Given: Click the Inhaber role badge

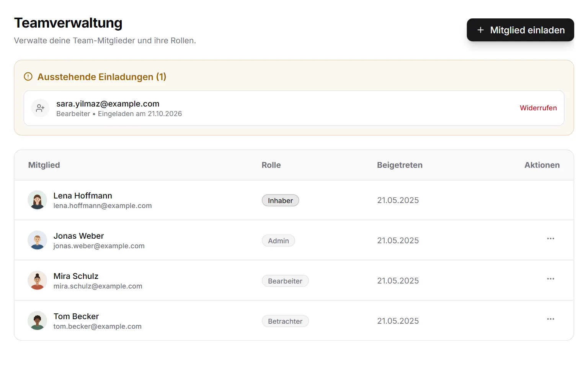Looking at the screenshot, I should pos(280,200).
